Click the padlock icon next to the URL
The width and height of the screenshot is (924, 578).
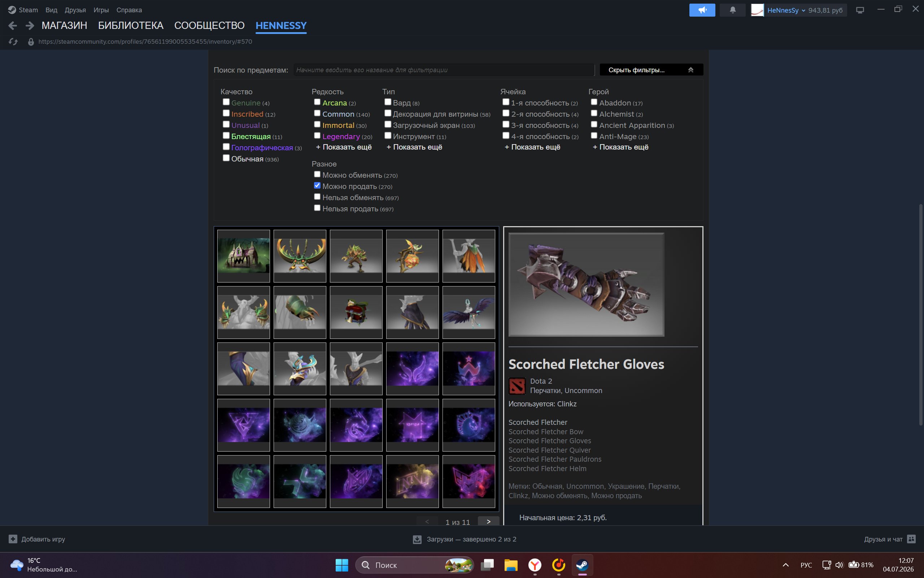(31, 42)
